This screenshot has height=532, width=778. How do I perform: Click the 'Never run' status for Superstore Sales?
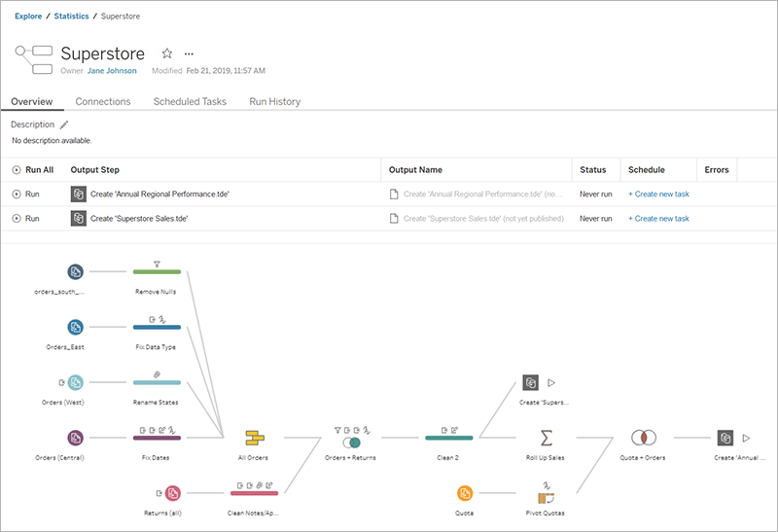(595, 219)
